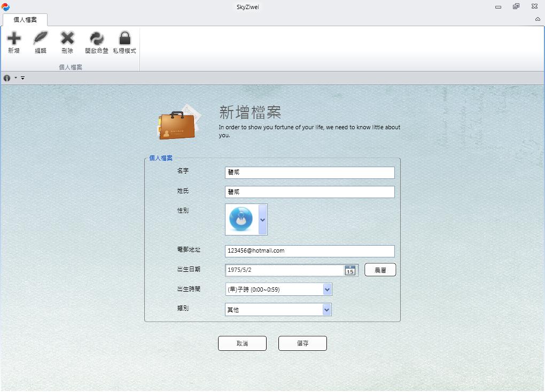Expand the 類別 category dropdown
The width and height of the screenshot is (545, 392).
point(326,310)
